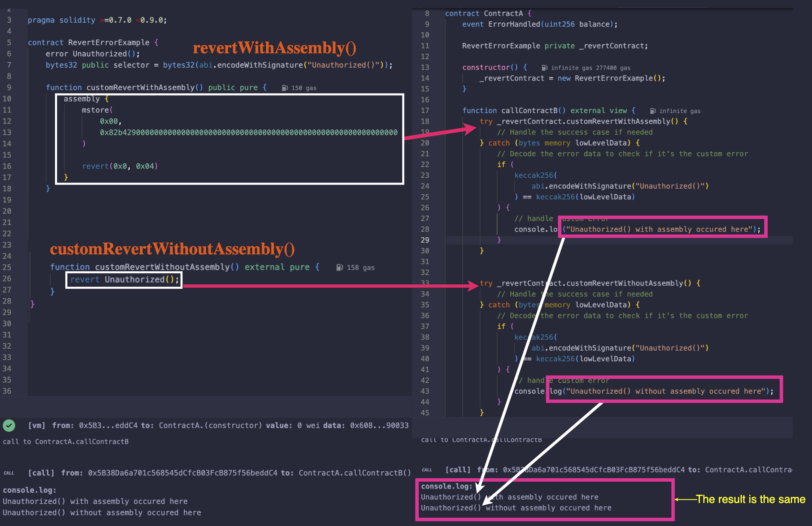Click the "revert Unauthorized();" statement
Viewport: 812px width, 526px height.
click(125, 280)
